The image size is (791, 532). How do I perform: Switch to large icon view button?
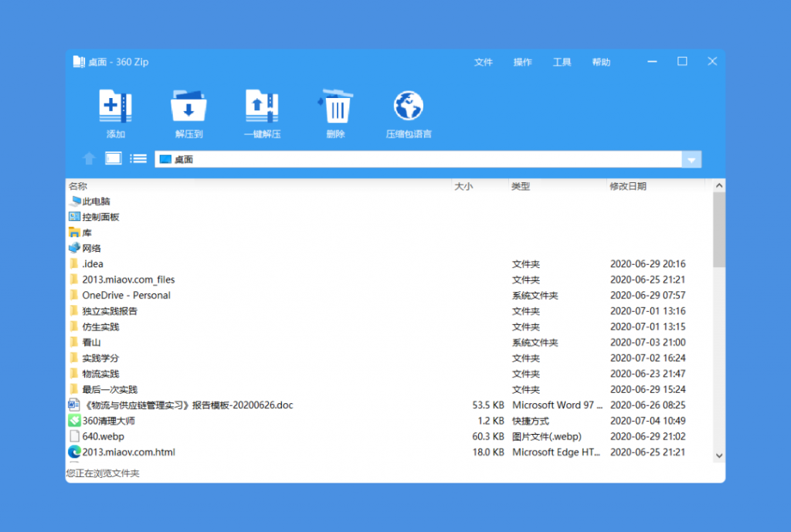[114, 159]
